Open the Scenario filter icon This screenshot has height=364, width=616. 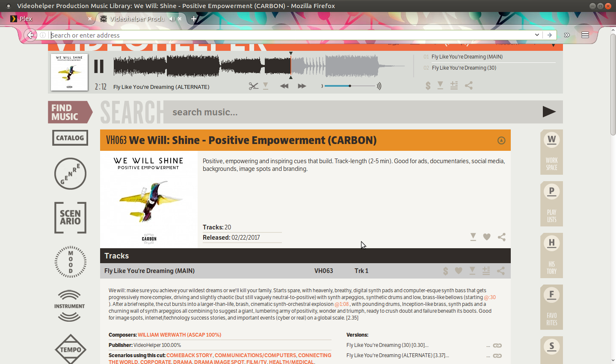70,217
